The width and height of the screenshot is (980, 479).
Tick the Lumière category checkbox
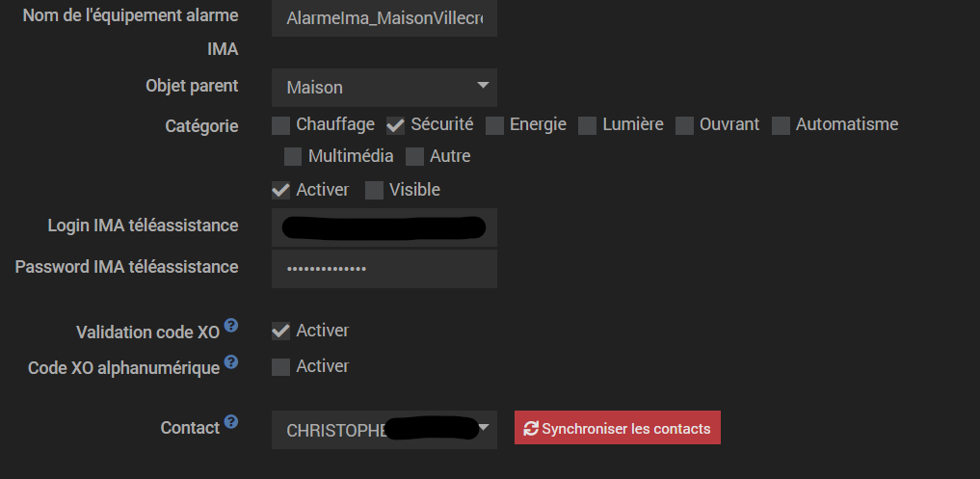(587, 125)
